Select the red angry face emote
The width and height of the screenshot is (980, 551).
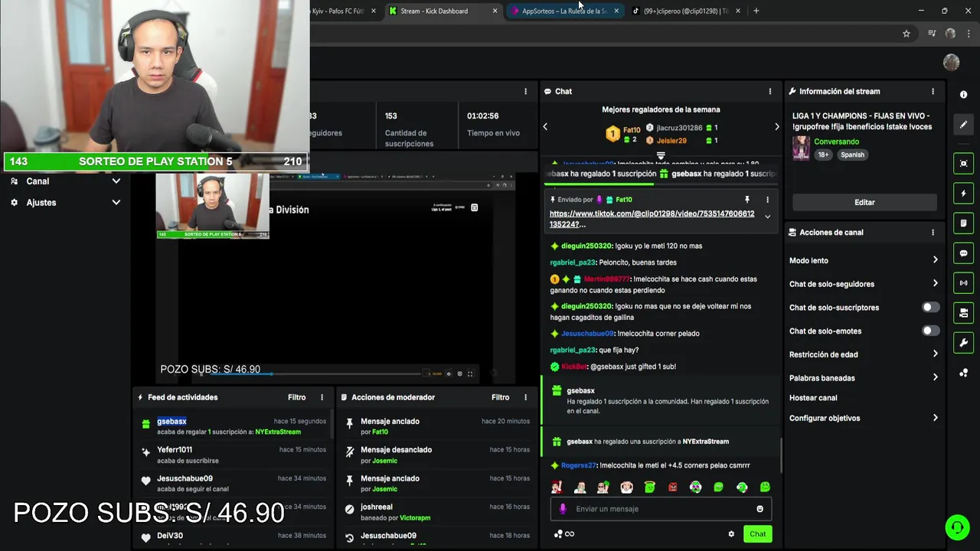click(672, 487)
